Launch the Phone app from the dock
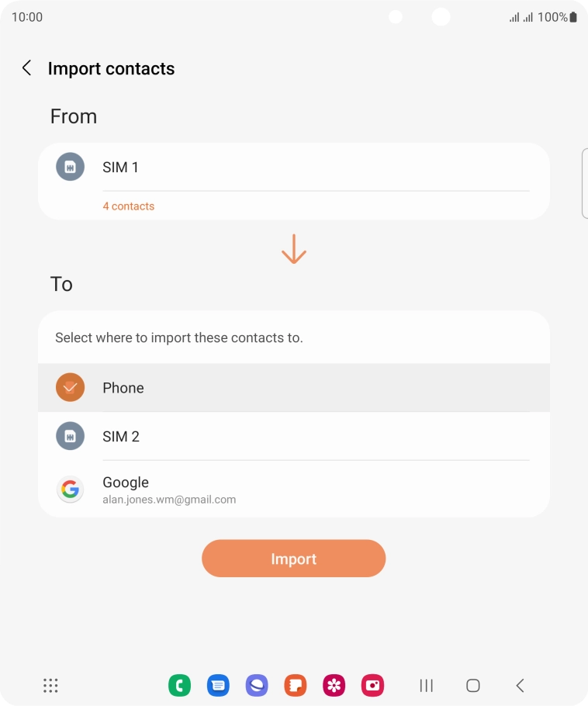 179,685
